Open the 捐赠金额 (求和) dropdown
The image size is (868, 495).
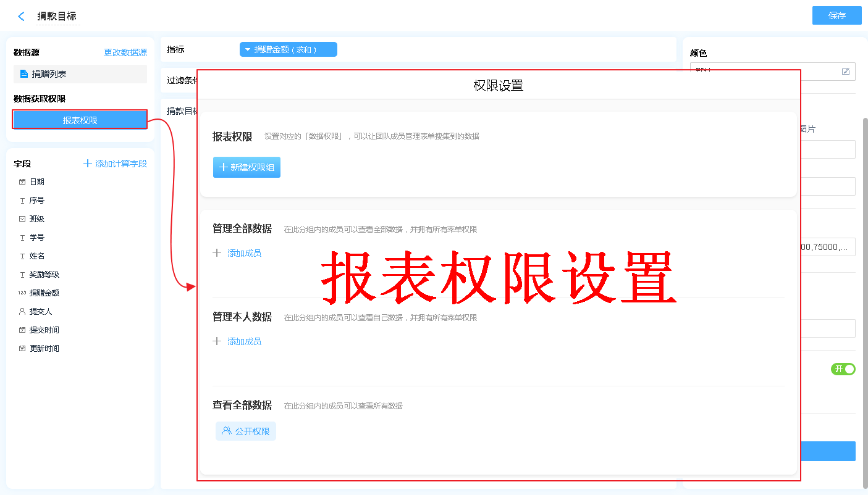click(x=288, y=49)
